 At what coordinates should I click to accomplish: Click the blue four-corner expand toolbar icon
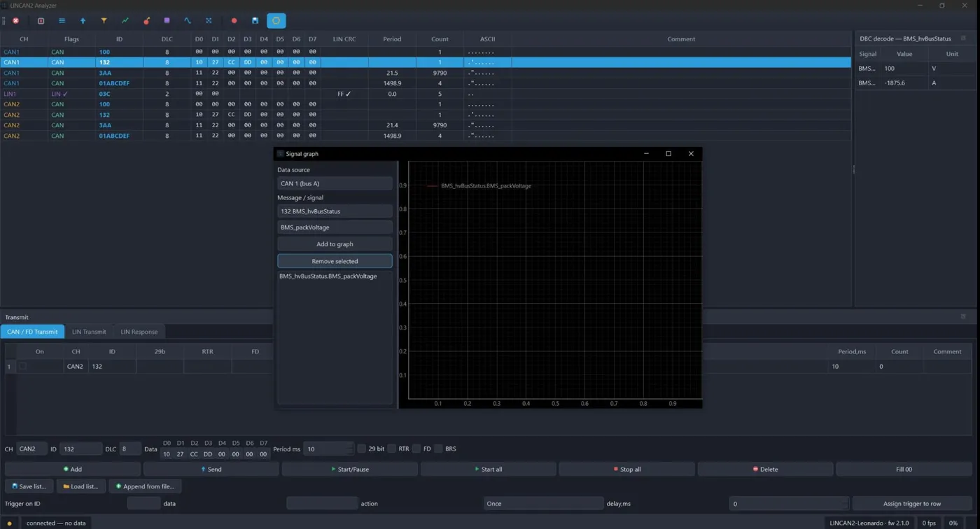209,21
